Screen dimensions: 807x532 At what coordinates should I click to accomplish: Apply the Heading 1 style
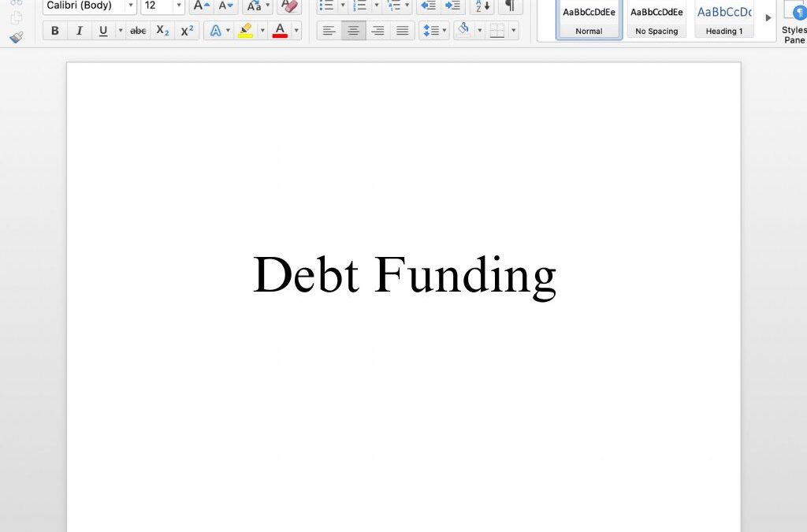724,20
